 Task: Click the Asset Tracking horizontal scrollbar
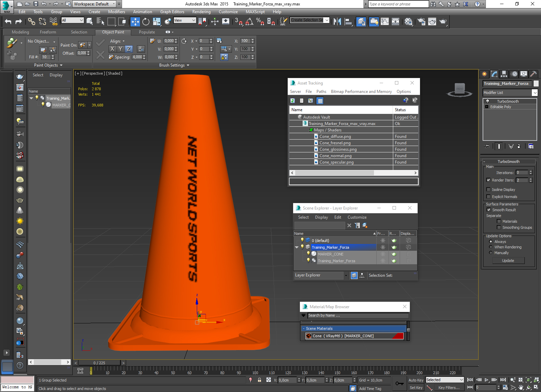pos(354,173)
